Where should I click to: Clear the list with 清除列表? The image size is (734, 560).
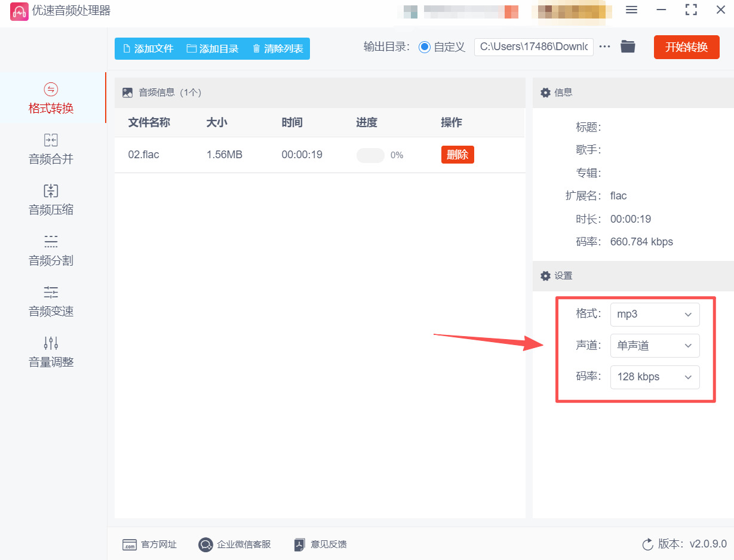(278, 49)
